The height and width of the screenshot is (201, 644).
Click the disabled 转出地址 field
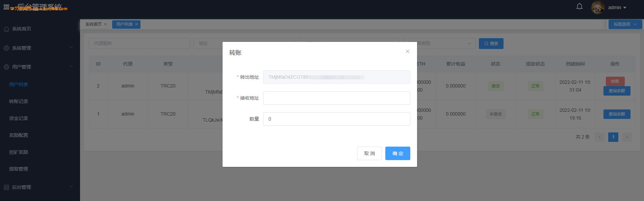(x=337, y=77)
